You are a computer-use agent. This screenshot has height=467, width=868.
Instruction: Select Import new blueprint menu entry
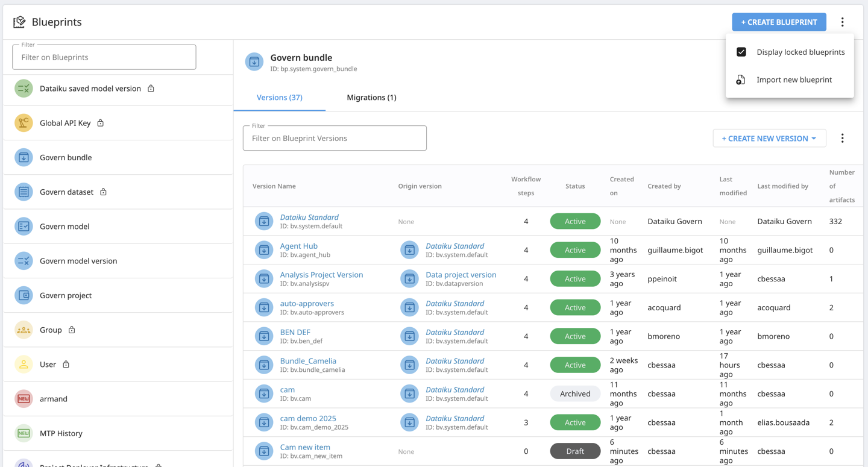coord(790,80)
